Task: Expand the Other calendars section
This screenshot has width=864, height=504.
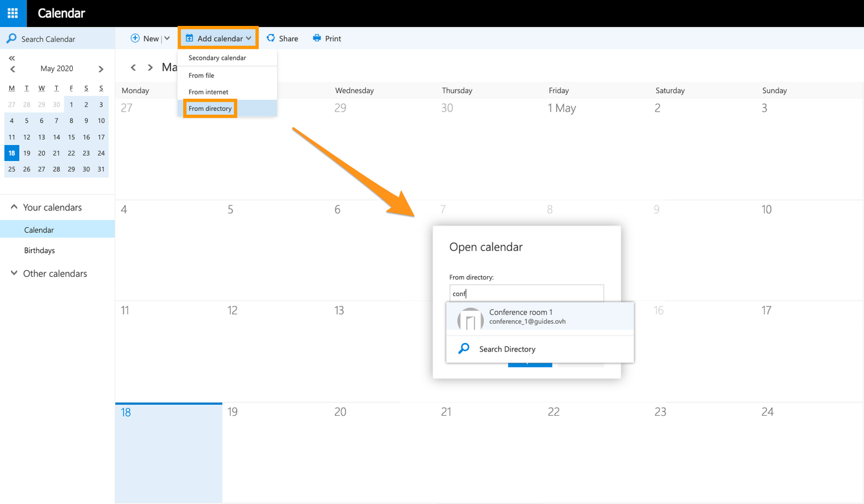Action: (14, 273)
